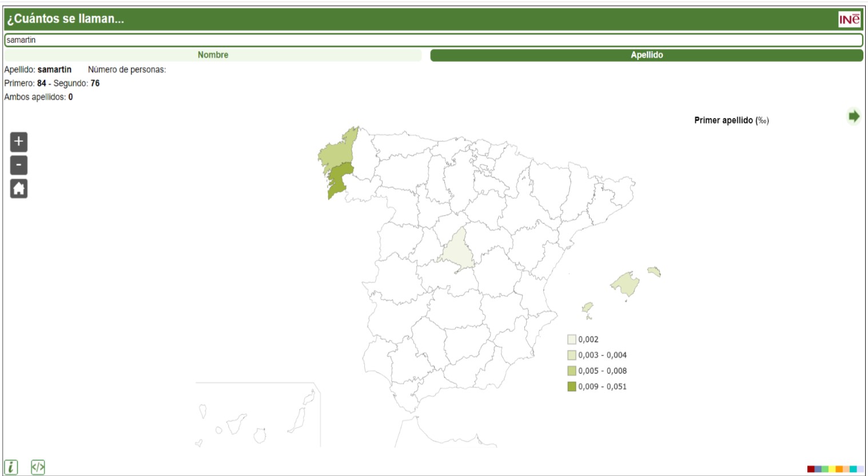Select the dark green Pontevedra province on the map
The height and width of the screenshot is (476, 868).
coord(340,179)
